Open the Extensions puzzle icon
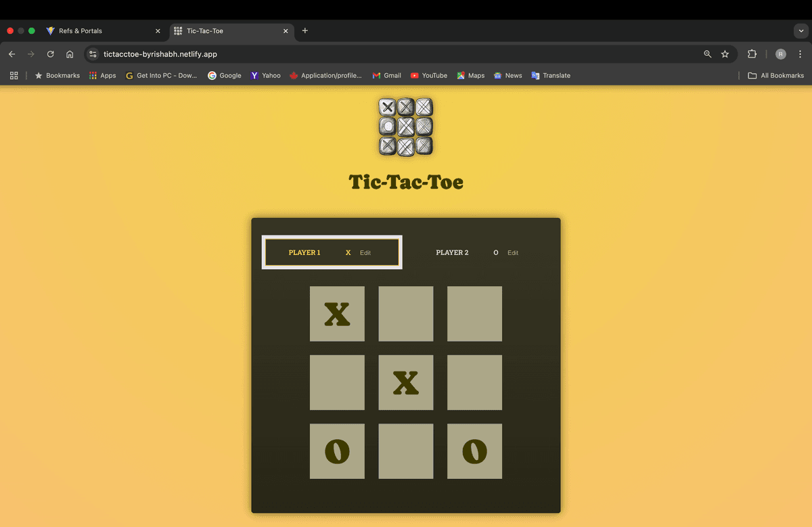 [752, 54]
